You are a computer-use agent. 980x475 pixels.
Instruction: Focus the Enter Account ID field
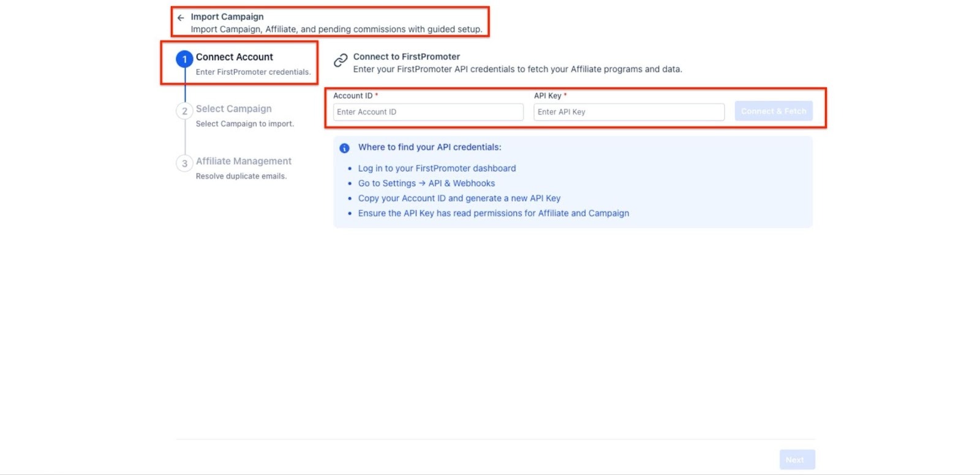[428, 112]
